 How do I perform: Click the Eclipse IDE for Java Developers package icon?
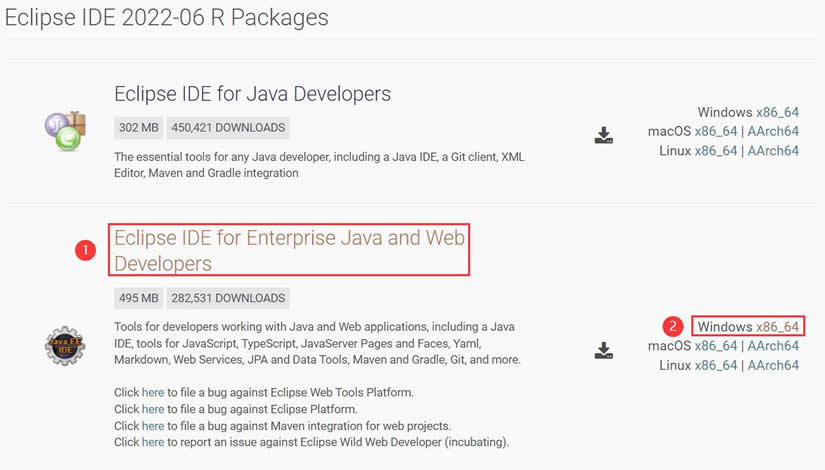(x=65, y=131)
